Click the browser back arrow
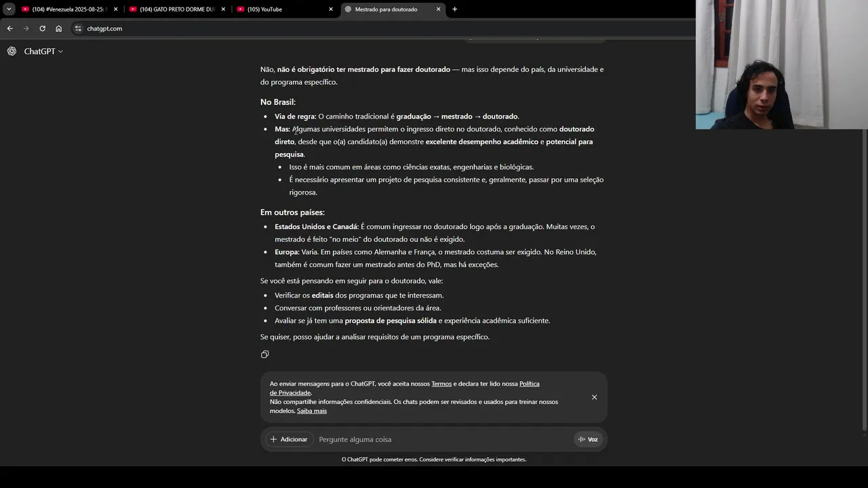Viewport: 868px width, 488px height. pyautogui.click(x=9, y=28)
